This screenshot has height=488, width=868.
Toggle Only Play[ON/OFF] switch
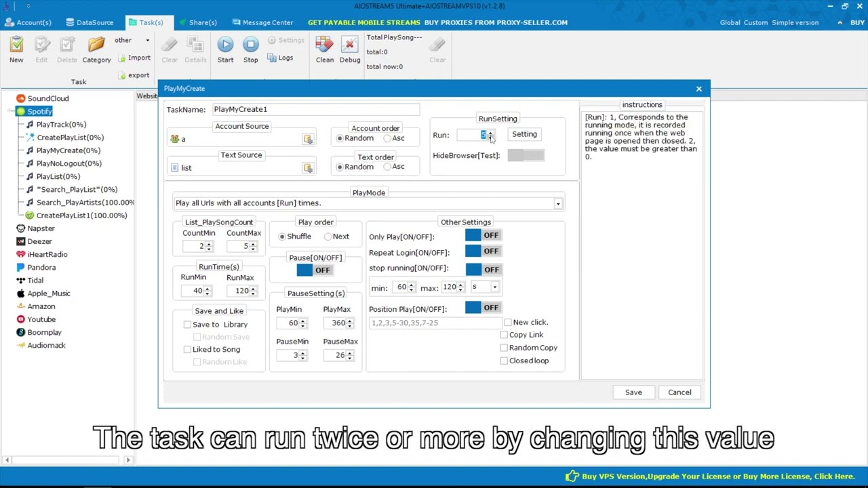pos(484,235)
